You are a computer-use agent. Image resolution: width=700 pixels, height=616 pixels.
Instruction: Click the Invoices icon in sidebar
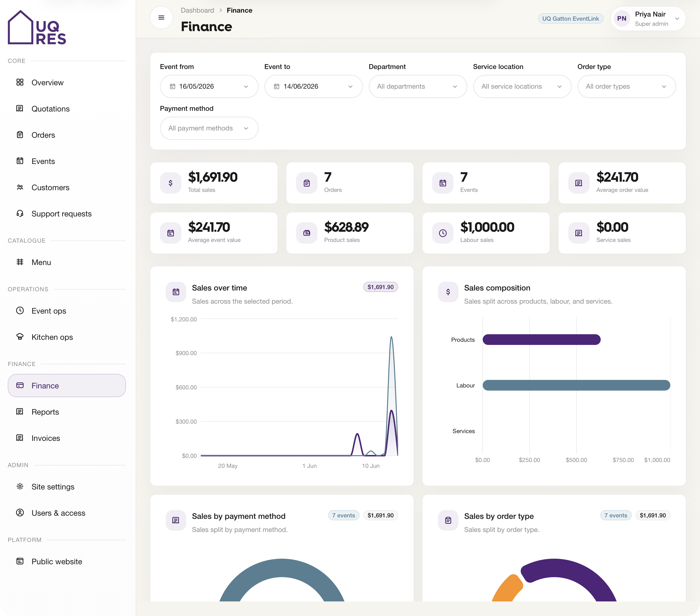[x=20, y=438]
